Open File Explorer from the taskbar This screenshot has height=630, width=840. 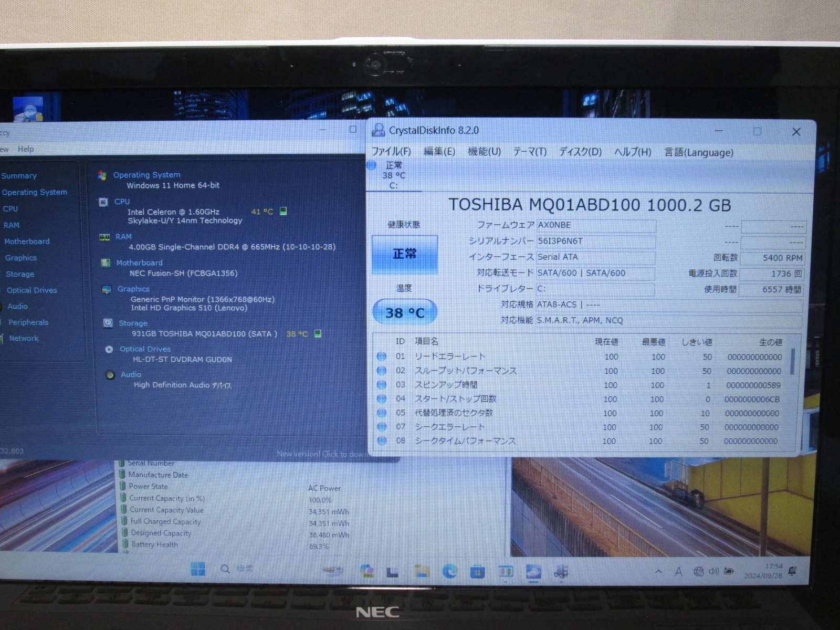[422, 571]
